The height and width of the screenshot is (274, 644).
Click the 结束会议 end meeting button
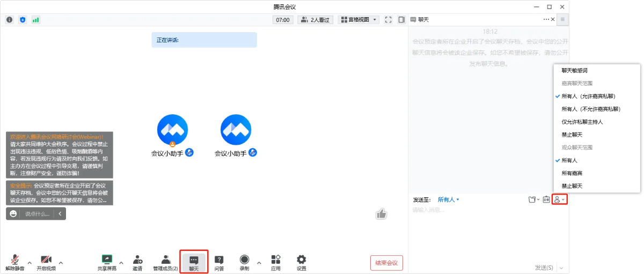tap(386, 263)
